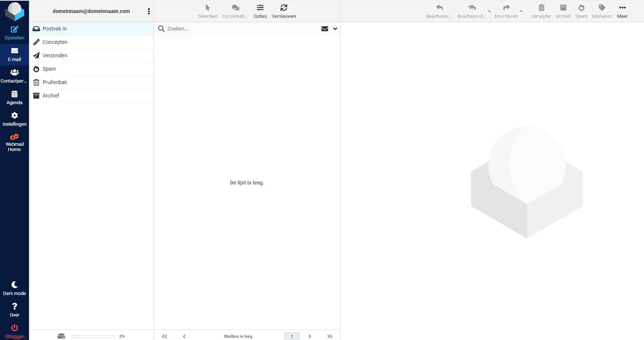Go to last page of message list
Screen dimensions: 644x340
[x=330, y=336]
